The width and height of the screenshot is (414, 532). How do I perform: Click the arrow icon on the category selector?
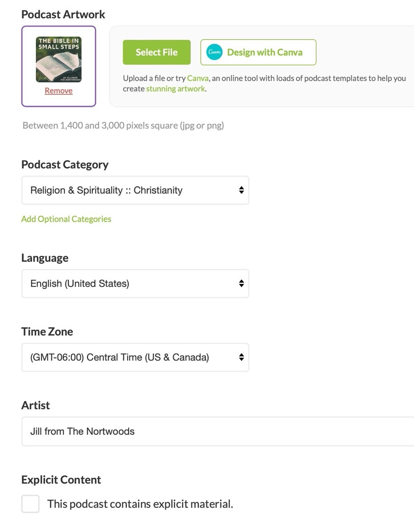(241, 190)
